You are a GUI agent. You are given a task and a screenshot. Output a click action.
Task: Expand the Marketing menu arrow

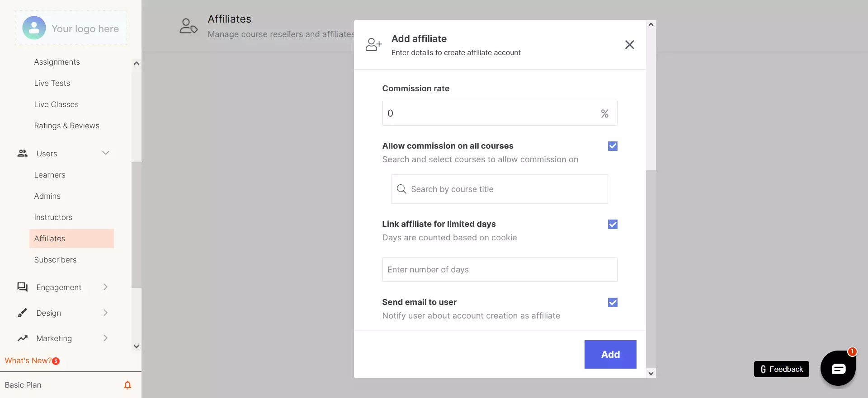coord(105,338)
